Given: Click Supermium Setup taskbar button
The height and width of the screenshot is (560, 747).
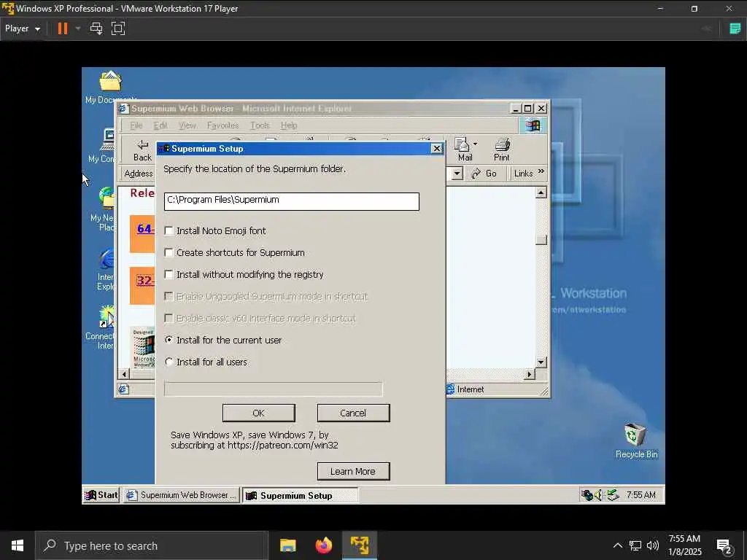Looking at the screenshot, I should pos(301,495).
